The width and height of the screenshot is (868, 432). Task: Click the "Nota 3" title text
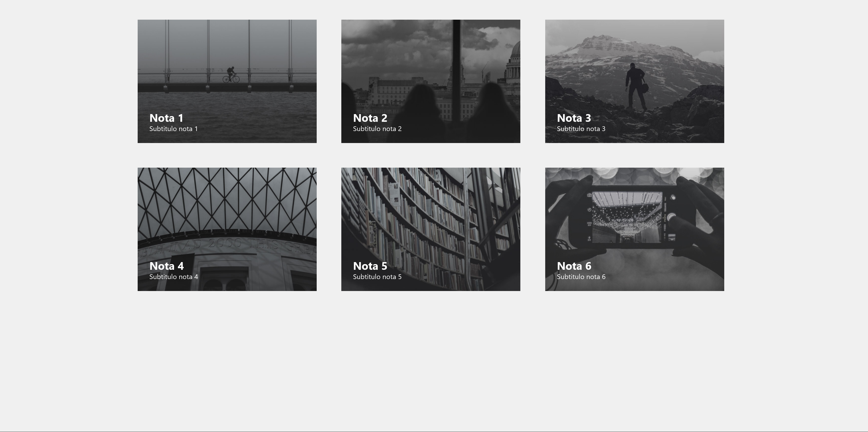(574, 118)
